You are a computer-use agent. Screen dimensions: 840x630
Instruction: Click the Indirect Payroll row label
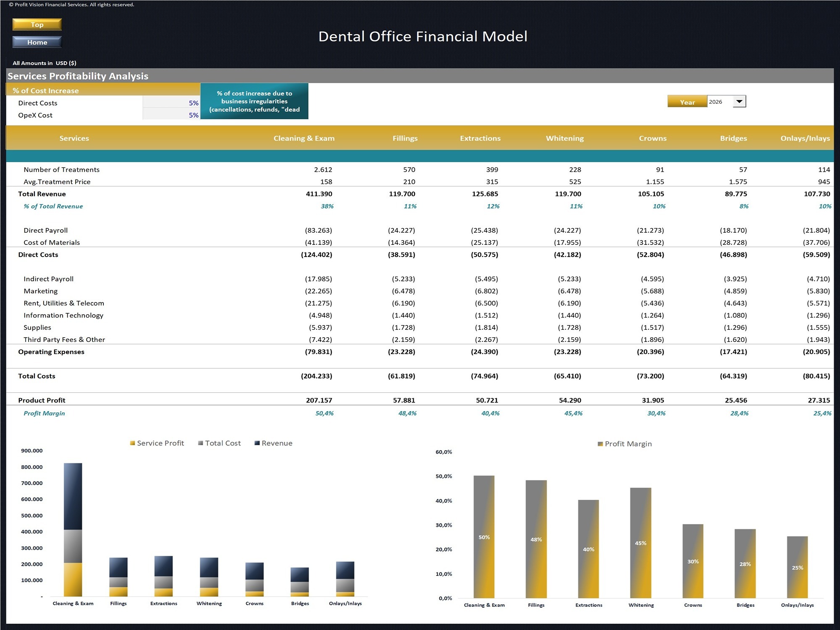click(x=48, y=279)
